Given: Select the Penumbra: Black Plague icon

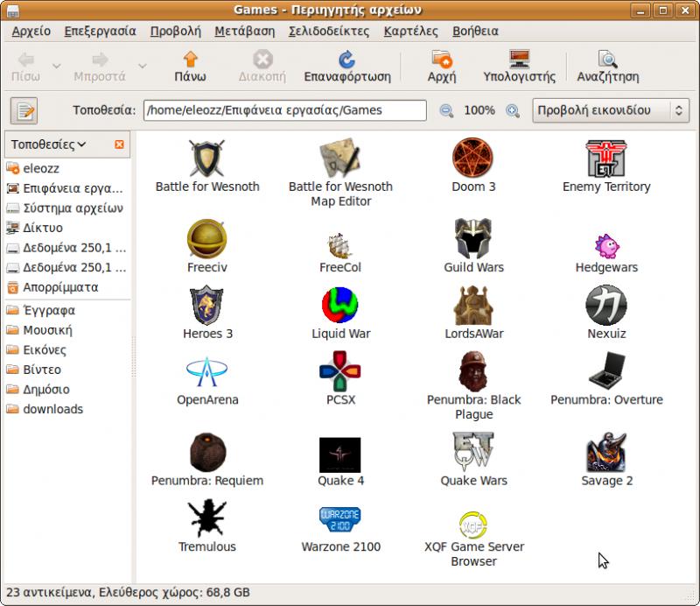Looking at the screenshot, I should pyautogui.click(x=473, y=371).
